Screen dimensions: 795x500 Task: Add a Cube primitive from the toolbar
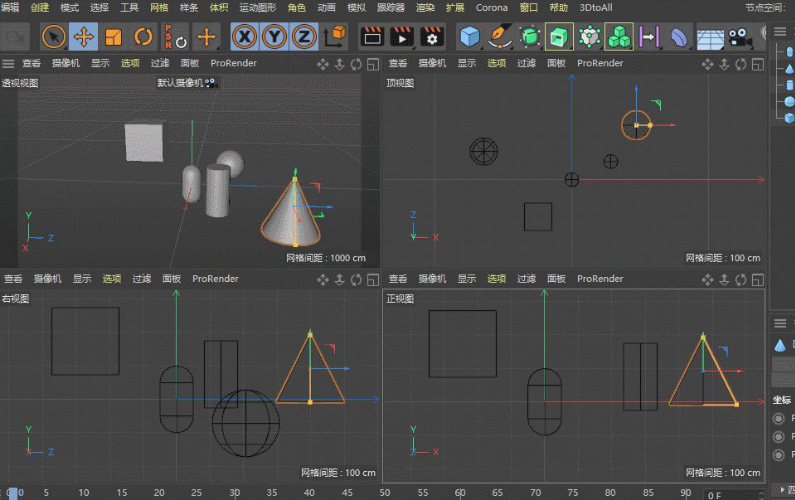pyautogui.click(x=470, y=38)
